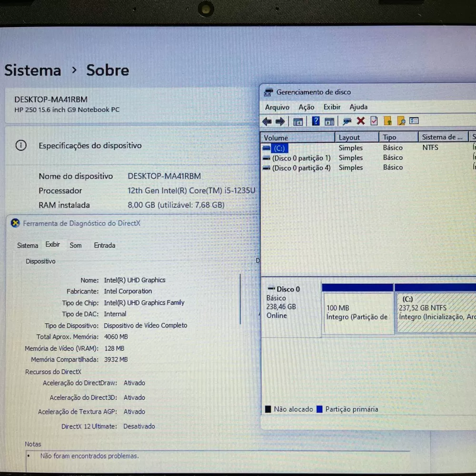Click the Gerenciamento de disco title bar icon
Viewport: 476px width, 476px height.
[x=268, y=92]
